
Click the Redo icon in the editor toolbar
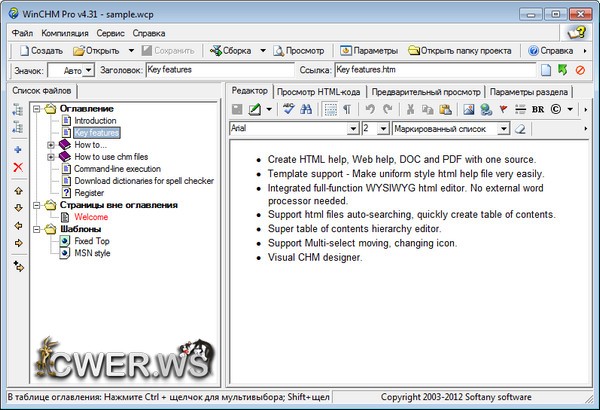pyautogui.click(x=388, y=109)
